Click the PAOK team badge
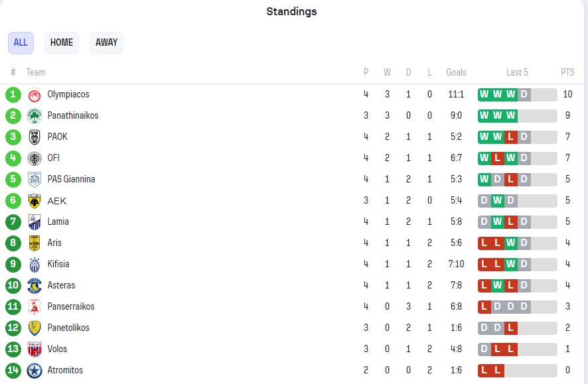588x384 pixels. pos(35,137)
